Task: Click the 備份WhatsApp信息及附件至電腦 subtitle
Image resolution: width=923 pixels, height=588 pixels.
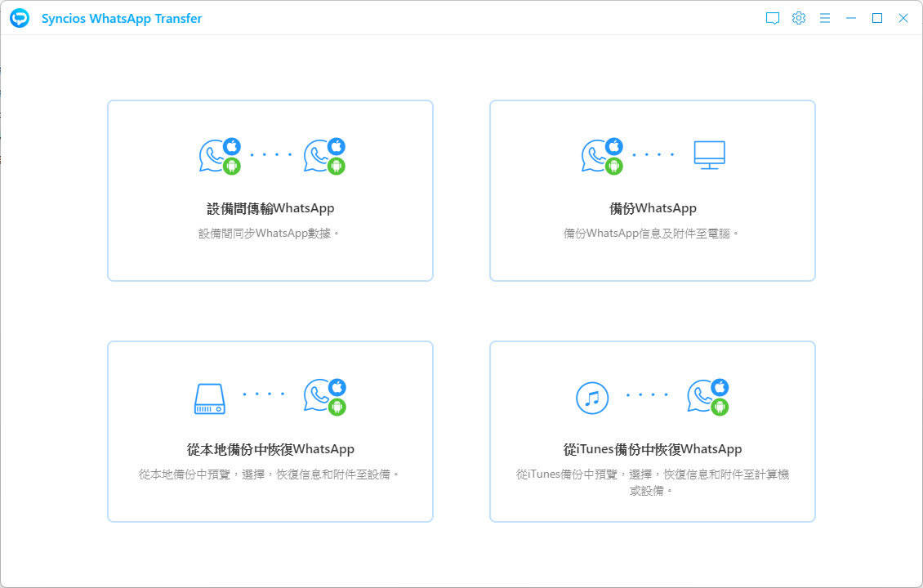Action: tap(652, 233)
